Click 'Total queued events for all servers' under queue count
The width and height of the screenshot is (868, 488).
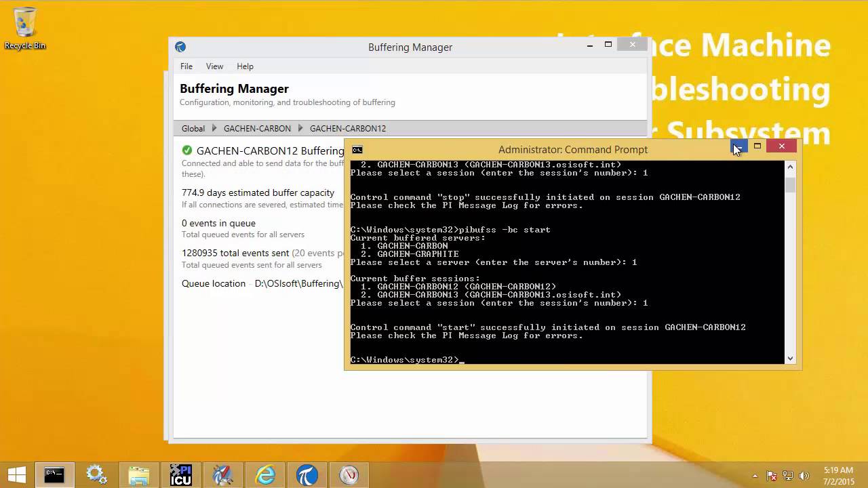pyautogui.click(x=243, y=235)
